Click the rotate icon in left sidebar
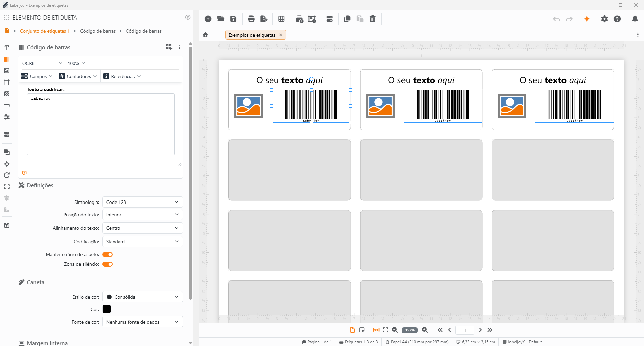Viewport: 644px width, 346px height. (x=7, y=175)
